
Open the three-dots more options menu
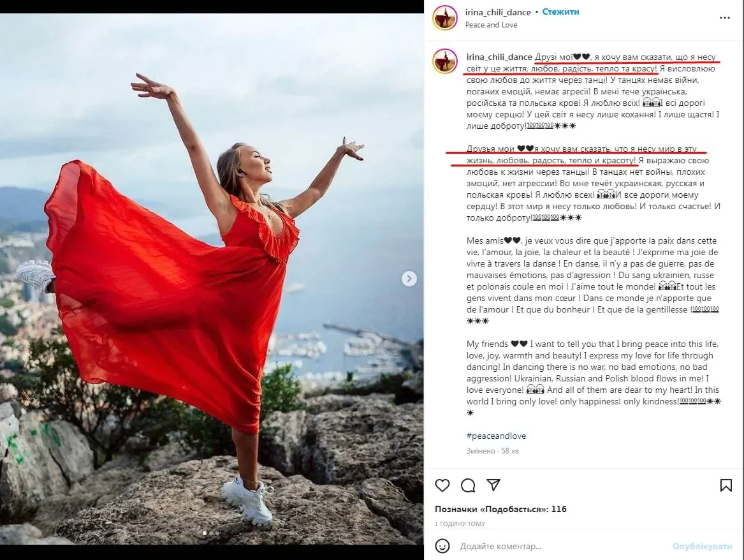[724, 18]
